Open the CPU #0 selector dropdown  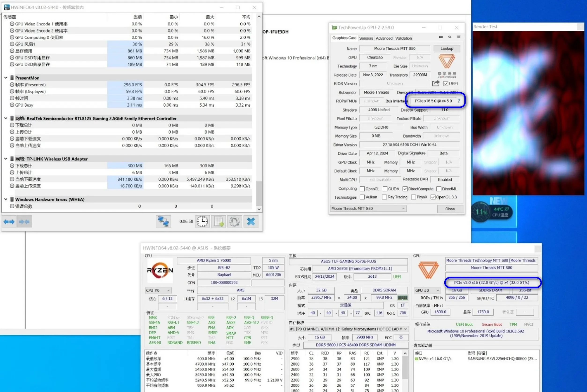click(158, 290)
